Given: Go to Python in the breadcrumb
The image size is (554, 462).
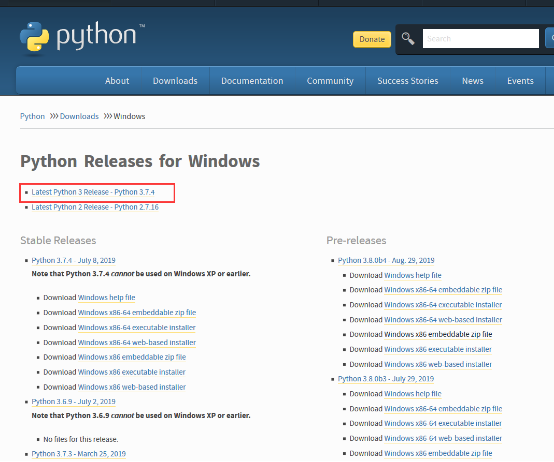Looking at the screenshot, I should (x=33, y=116).
